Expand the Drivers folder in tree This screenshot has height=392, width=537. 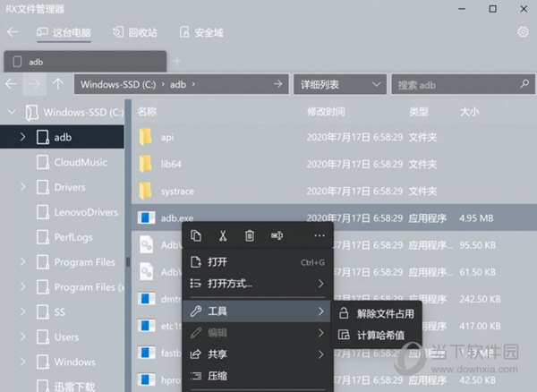tap(23, 187)
